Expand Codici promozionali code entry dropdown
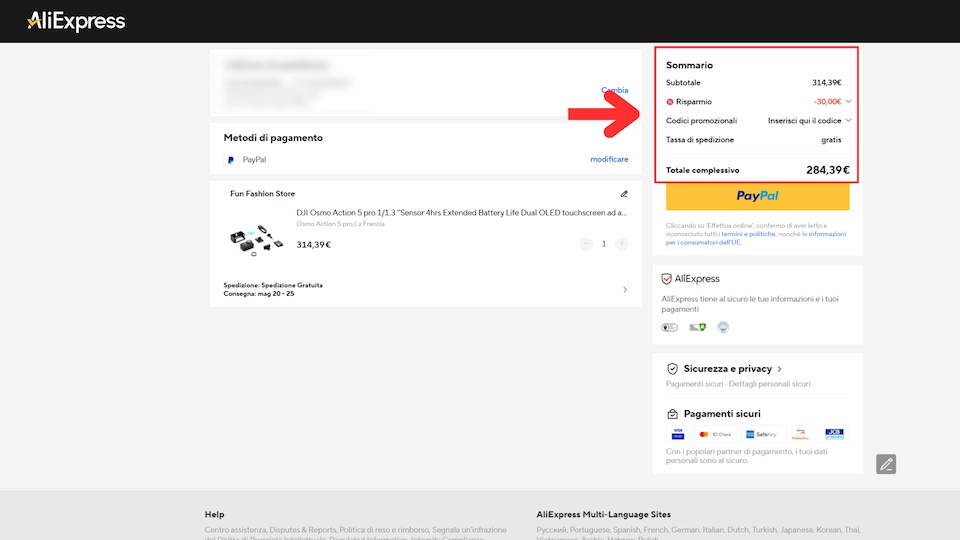960x540 pixels. pyautogui.click(x=849, y=121)
